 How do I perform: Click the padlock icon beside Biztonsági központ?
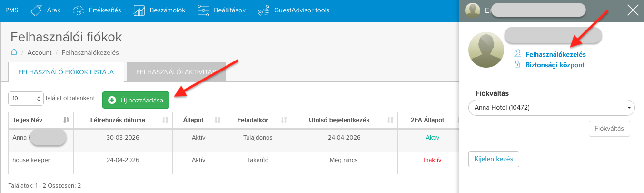tap(517, 64)
